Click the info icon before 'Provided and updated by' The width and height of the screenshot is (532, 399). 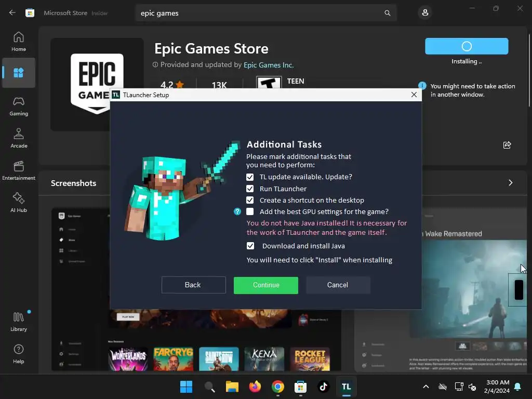tap(155, 64)
